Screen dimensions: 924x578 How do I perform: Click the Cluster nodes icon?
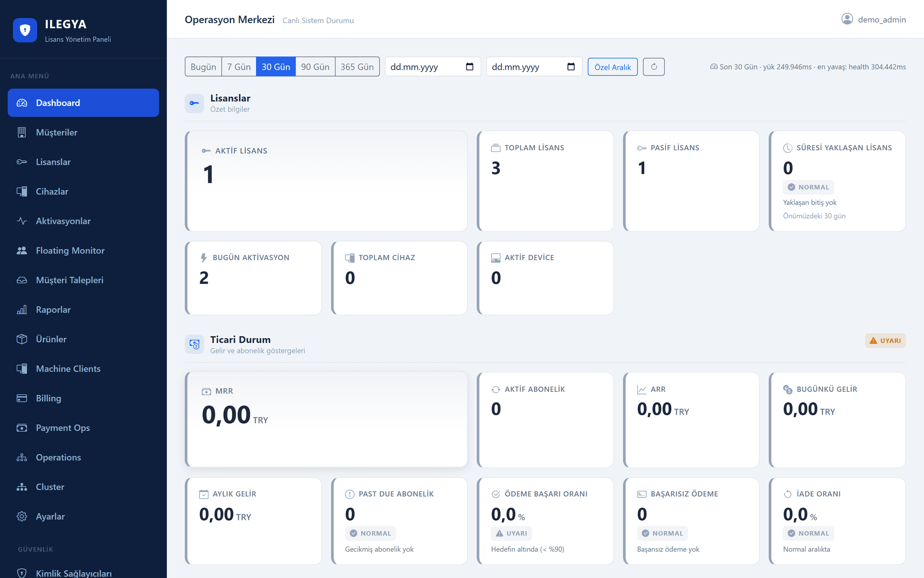coord(22,487)
